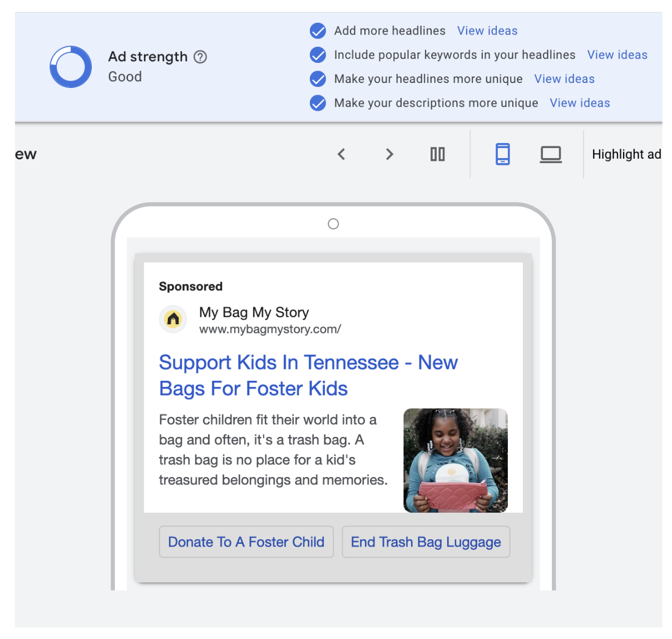Open View ideas for more unique descriptions
The height and width of the screenshot is (639, 672).
click(x=580, y=103)
